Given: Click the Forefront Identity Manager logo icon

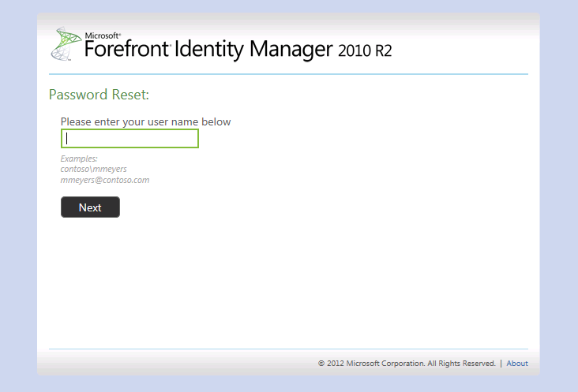Looking at the screenshot, I should [66, 44].
